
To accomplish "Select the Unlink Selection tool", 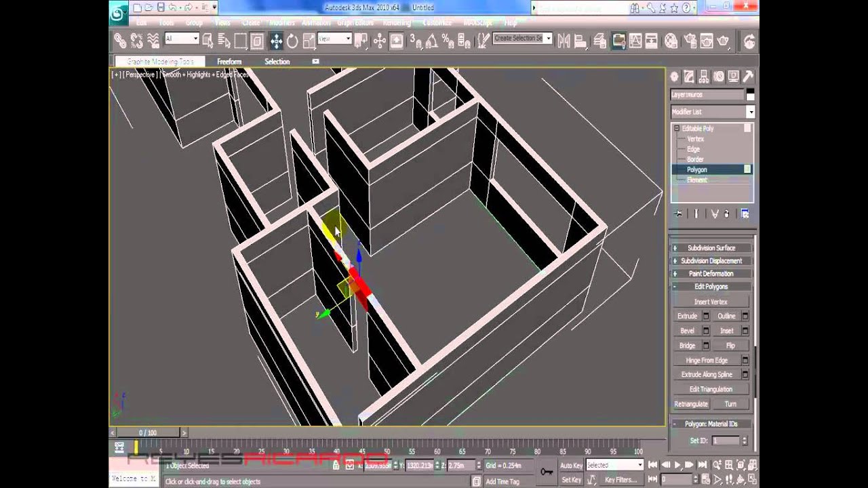I will (x=136, y=41).
